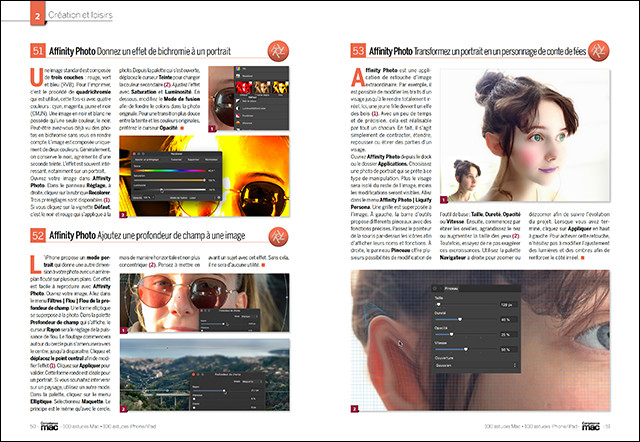Click the number 52 article badge

pyautogui.click(x=37, y=262)
